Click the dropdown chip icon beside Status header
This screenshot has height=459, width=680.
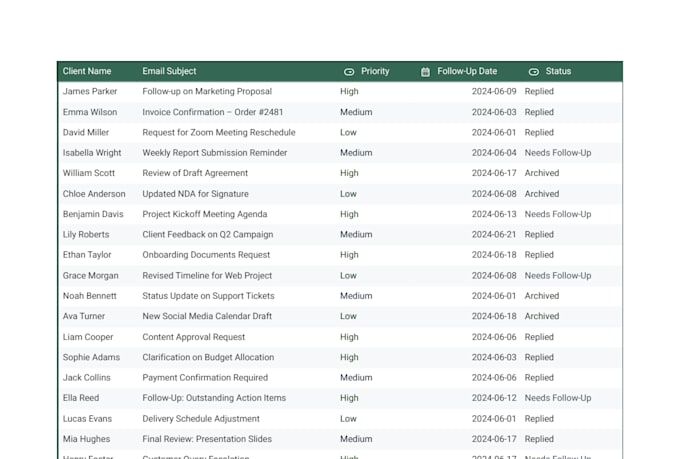(x=534, y=72)
